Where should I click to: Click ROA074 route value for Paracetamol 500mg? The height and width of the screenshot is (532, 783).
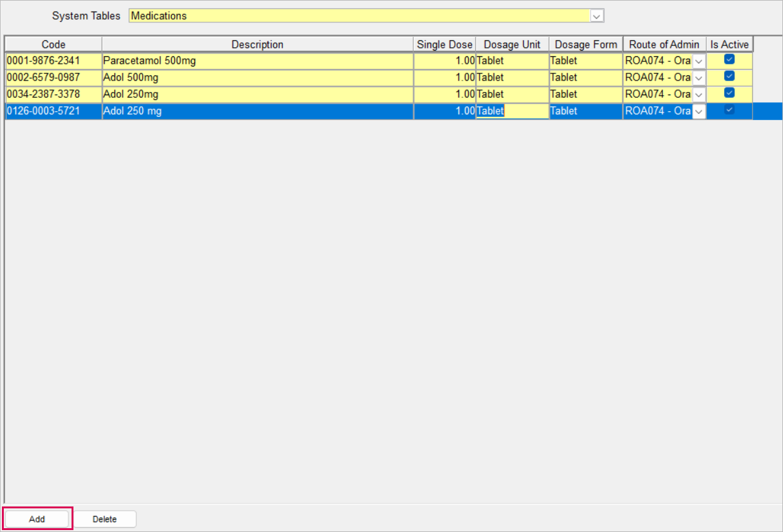[658, 61]
